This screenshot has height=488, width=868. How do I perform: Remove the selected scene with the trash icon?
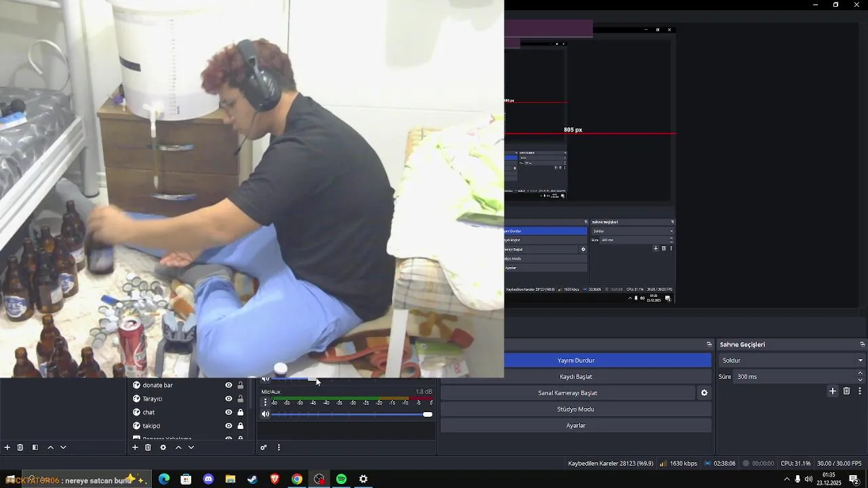click(x=20, y=447)
